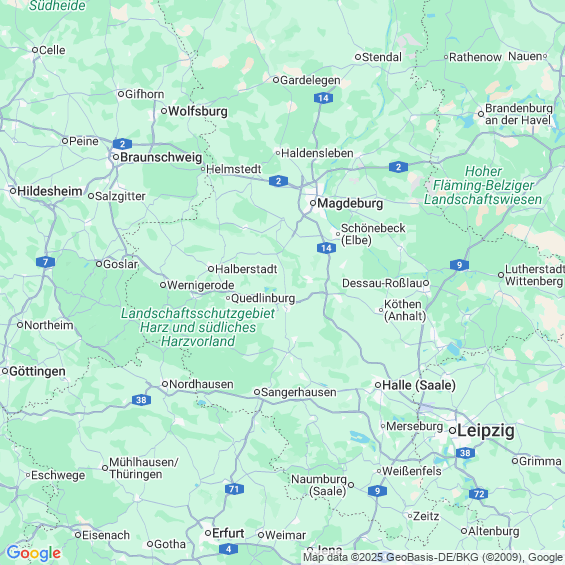
Task: Click the A14 shield beside Schönebeck
Action: (326, 248)
